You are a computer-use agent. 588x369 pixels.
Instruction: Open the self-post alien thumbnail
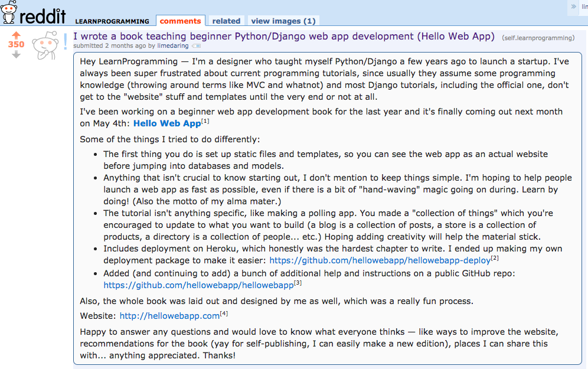[45, 45]
